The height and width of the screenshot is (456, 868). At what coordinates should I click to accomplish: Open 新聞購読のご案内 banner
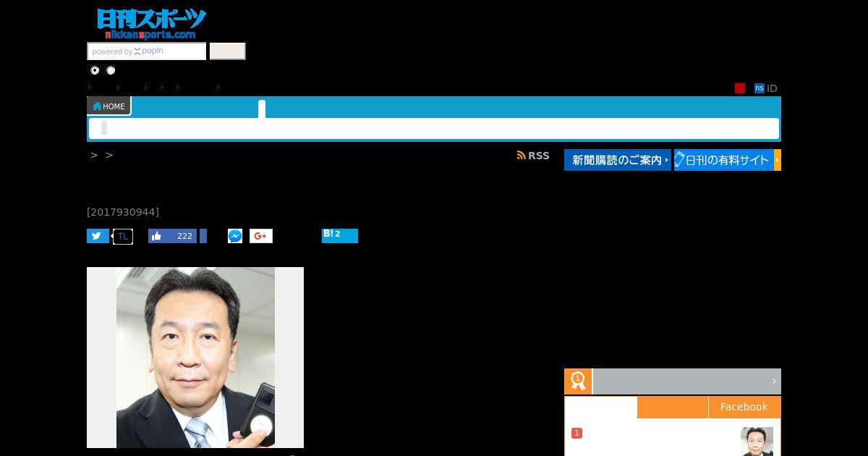coord(618,160)
